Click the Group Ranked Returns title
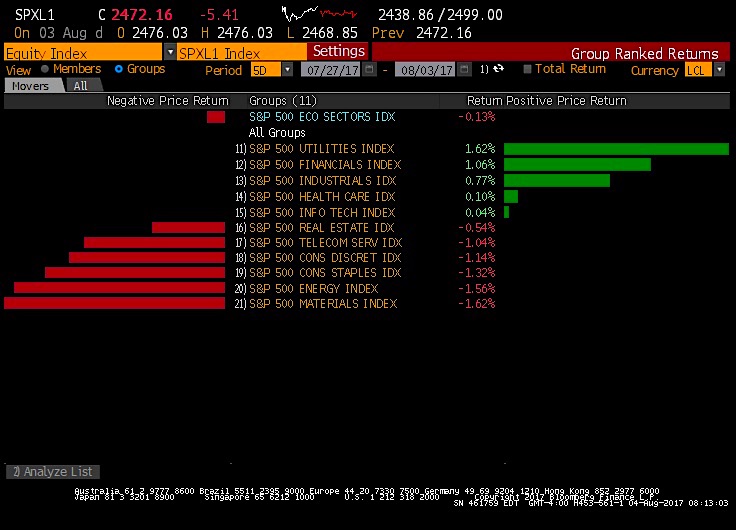736x530 pixels. point(644,53)
